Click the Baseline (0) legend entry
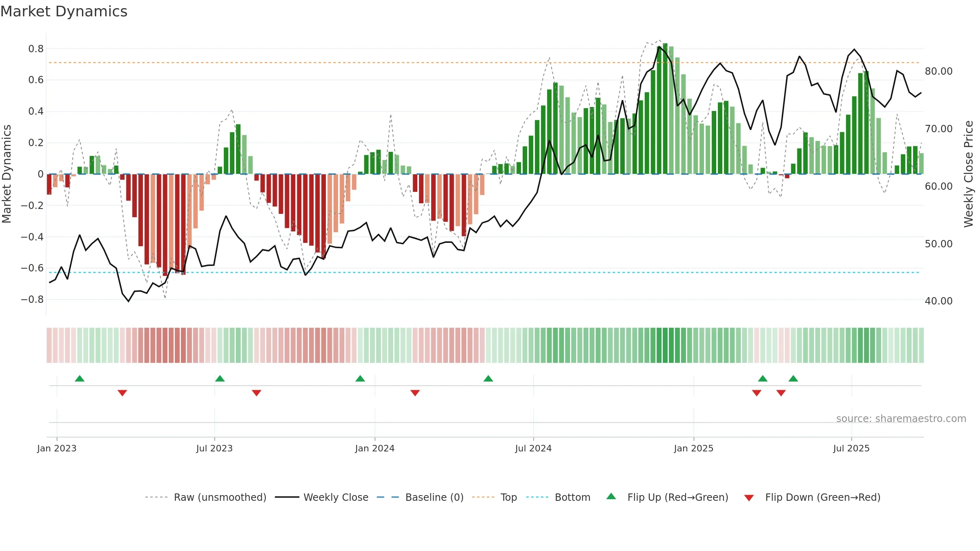 coord(420,497)
